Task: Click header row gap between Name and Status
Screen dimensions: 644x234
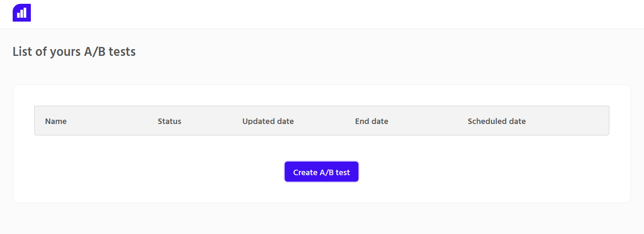Action: 112,121
